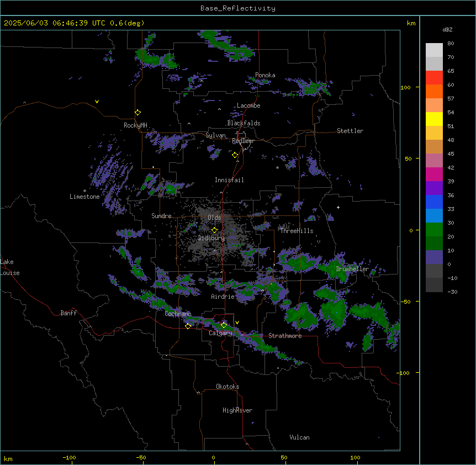Click the -100 tick on the vertical axis

404,373
